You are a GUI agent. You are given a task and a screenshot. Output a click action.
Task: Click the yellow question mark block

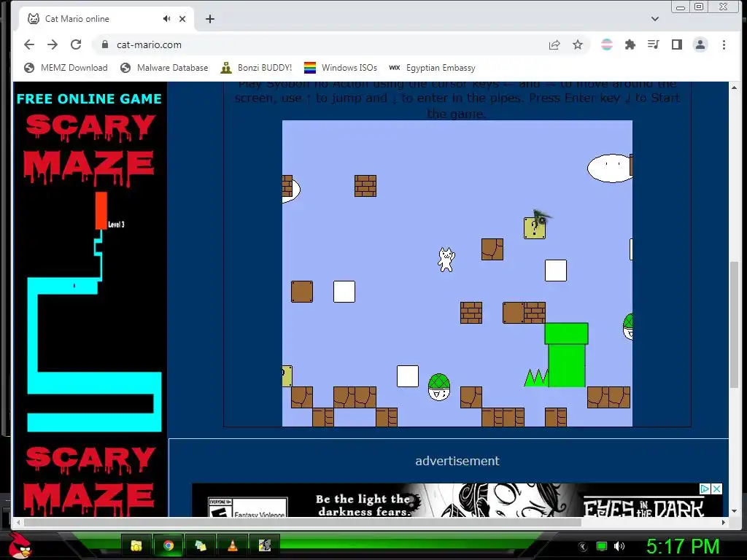coord(535,228)
